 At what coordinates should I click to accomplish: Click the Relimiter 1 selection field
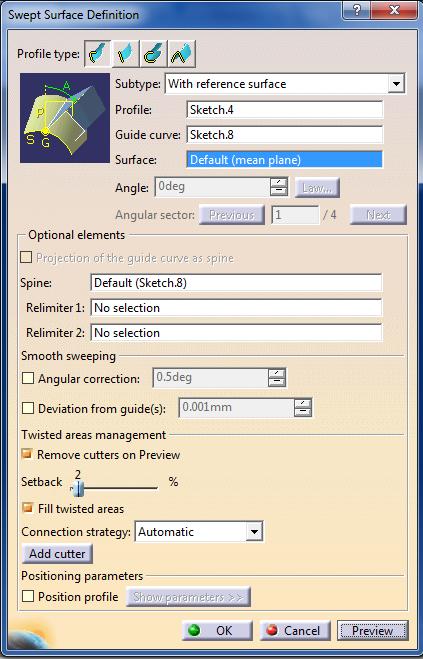[x=236, y=308]
